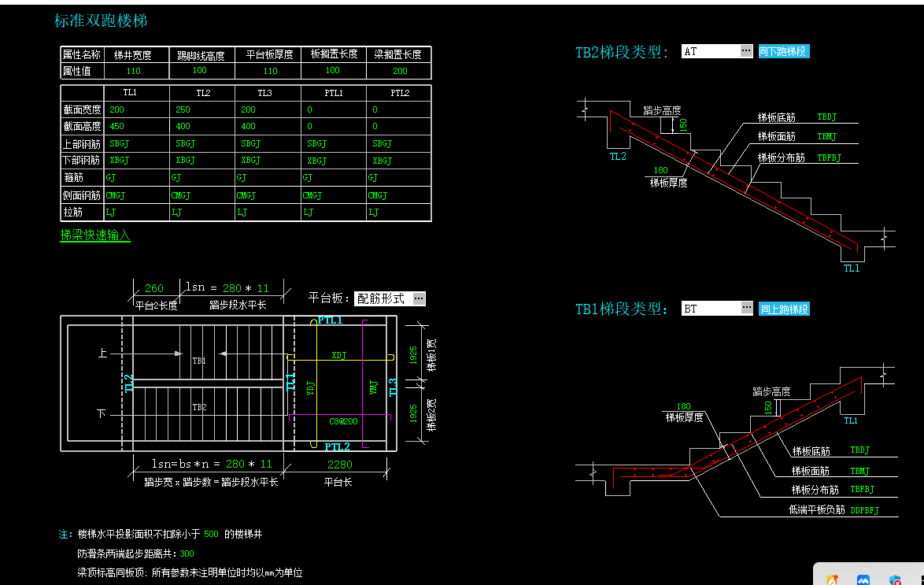Select TL1 截面高度 value 450

(116, 126)
